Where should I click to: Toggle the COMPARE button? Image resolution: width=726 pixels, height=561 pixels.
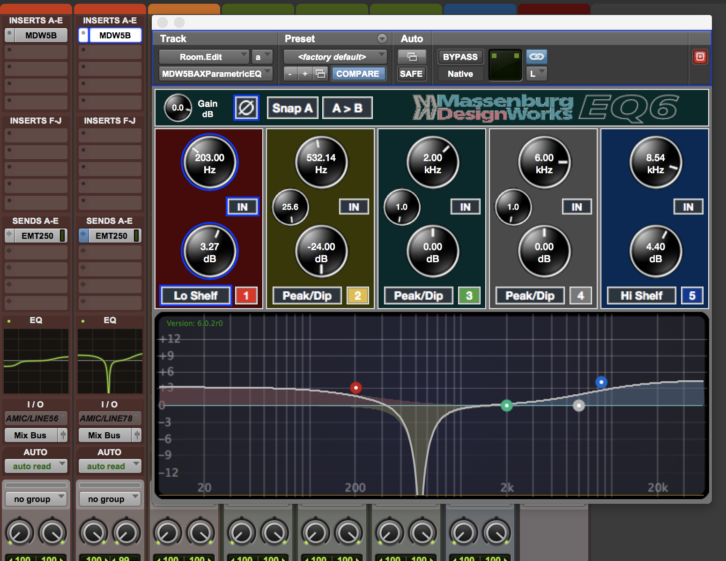[357, 74]
